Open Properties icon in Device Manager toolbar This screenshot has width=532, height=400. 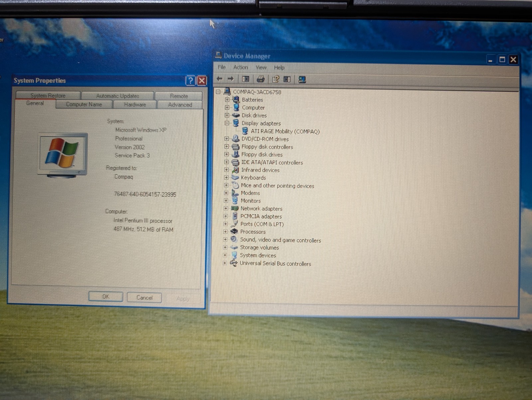[x=276, y=79]
